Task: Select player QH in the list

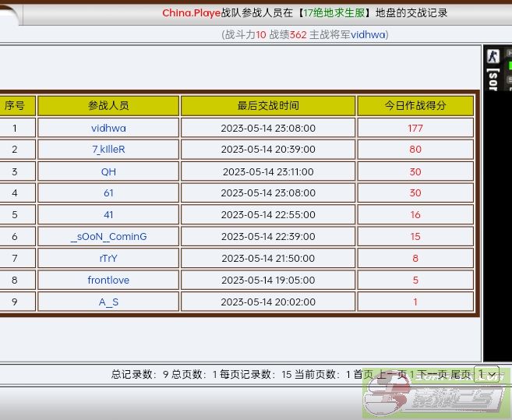Action: 108,171
